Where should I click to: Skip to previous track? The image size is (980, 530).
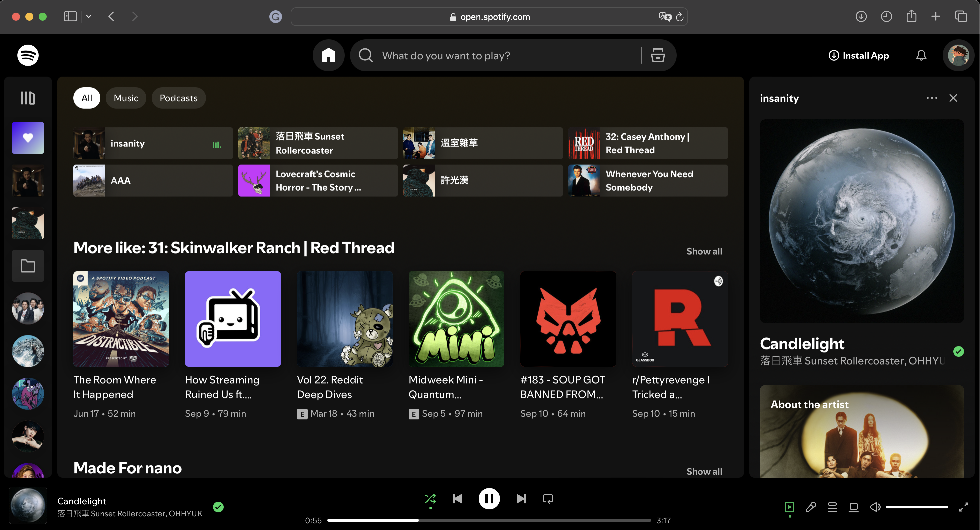click(457, 498)
